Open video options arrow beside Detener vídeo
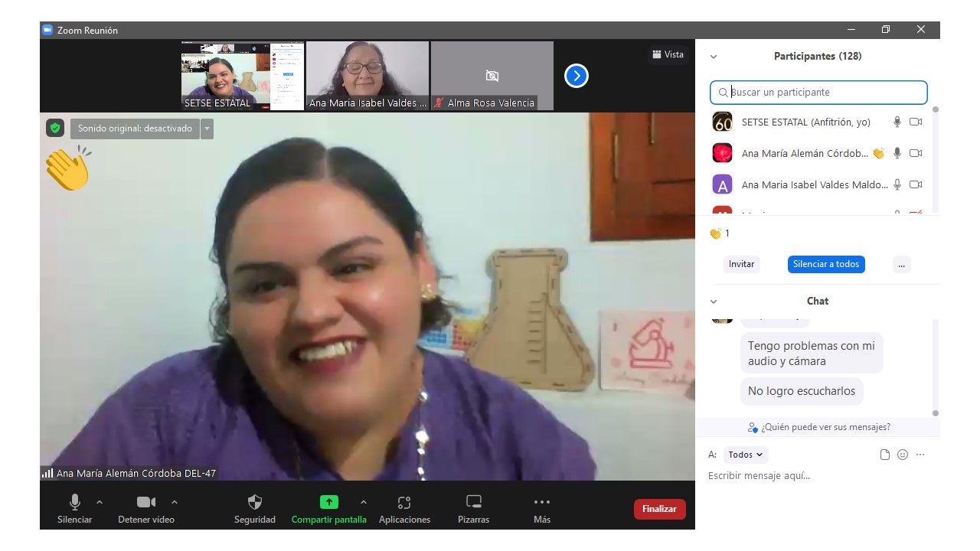980x551 pixels. [175, 502]
